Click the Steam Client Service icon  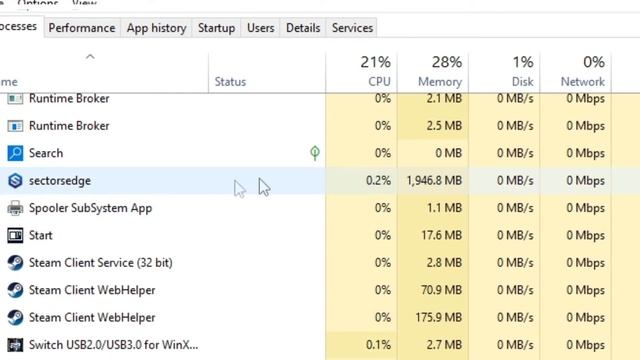pos(15,263)
